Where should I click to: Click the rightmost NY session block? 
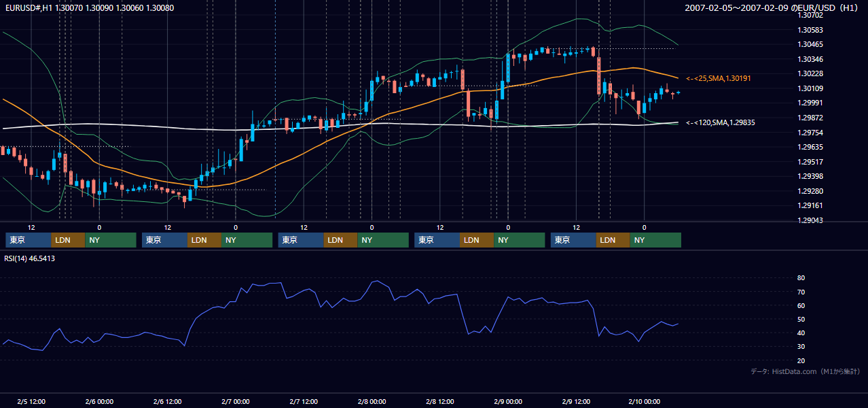[x=655, y=240]
